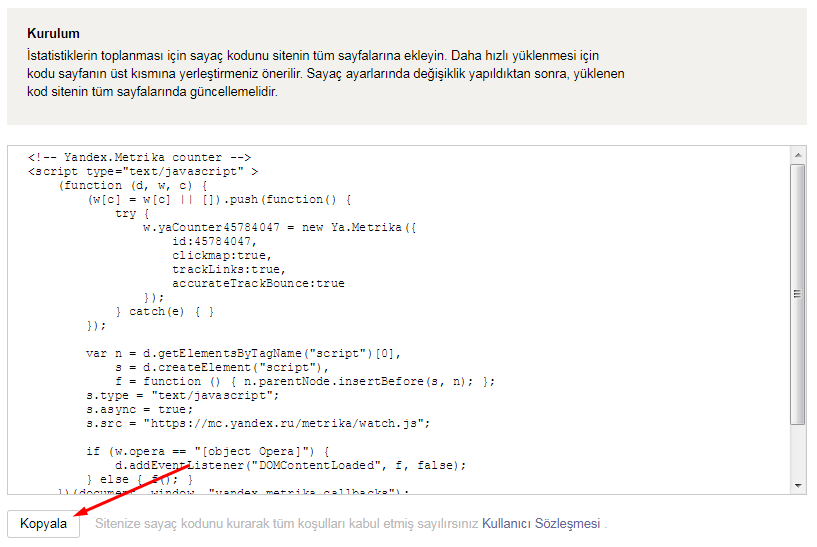This screenshot has height=547, width=817.
Task: Click the id:45784047 line
Action: point(214,242)
